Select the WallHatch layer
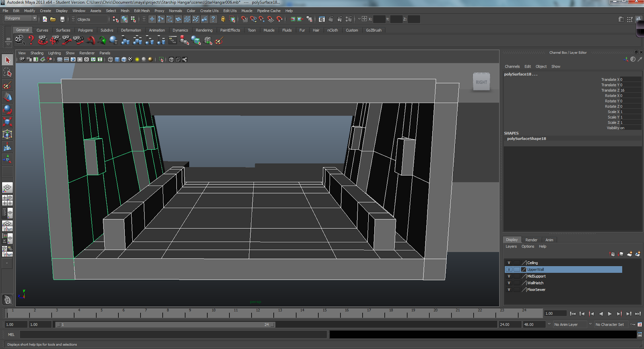 click(x=535, y=283)
